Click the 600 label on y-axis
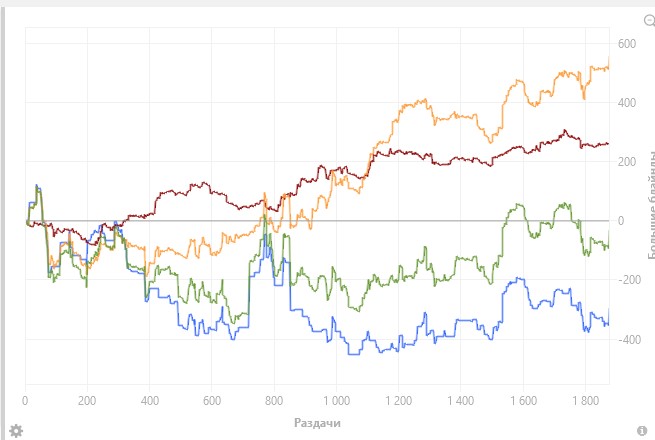The width and height of the screenshot is (655, 440). (627, 43)
